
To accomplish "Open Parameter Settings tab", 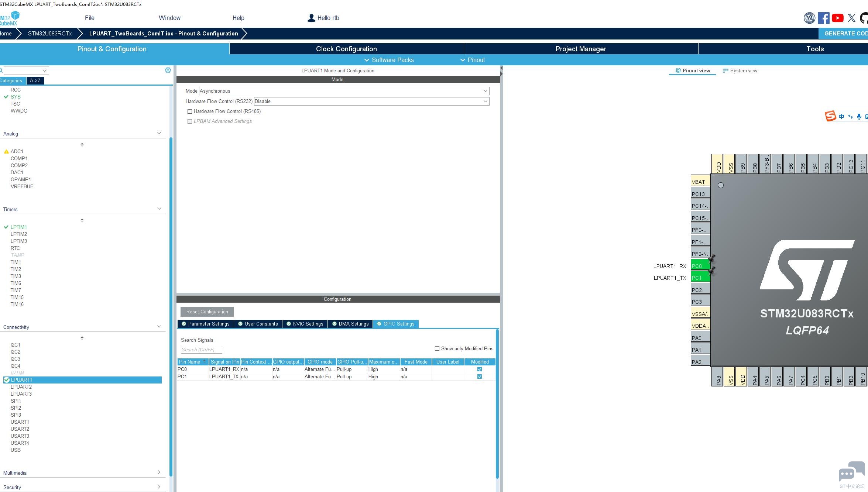I will [x=205, y=324].
